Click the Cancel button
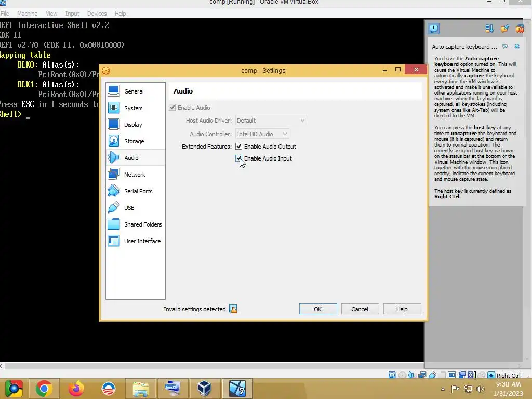This screenshot has height=399, width=532. [x=360, y=309]
